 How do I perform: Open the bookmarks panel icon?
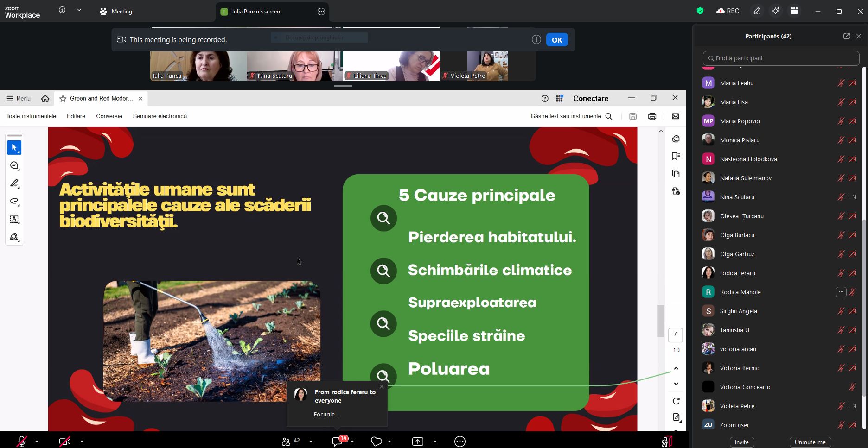point(676,156)
